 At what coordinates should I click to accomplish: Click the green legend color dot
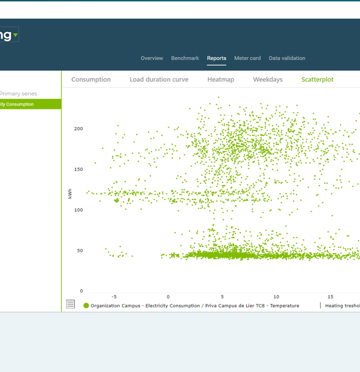(x=86, y=306)
